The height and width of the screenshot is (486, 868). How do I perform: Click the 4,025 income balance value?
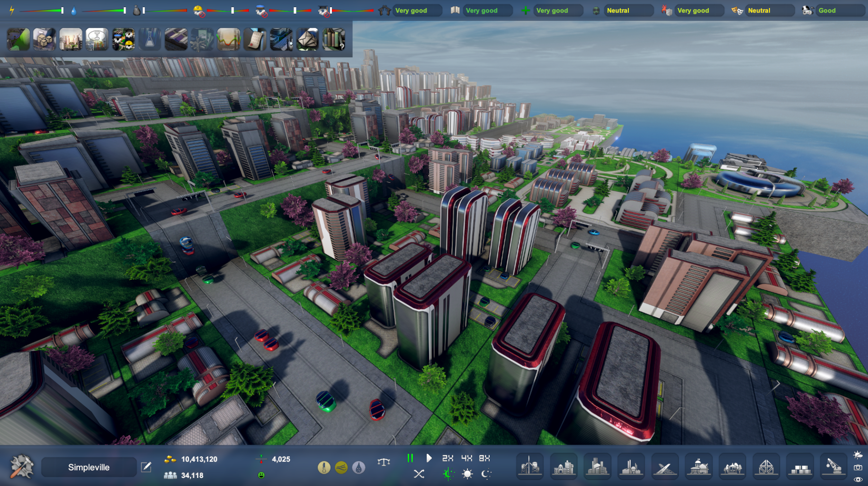[281, 459]
